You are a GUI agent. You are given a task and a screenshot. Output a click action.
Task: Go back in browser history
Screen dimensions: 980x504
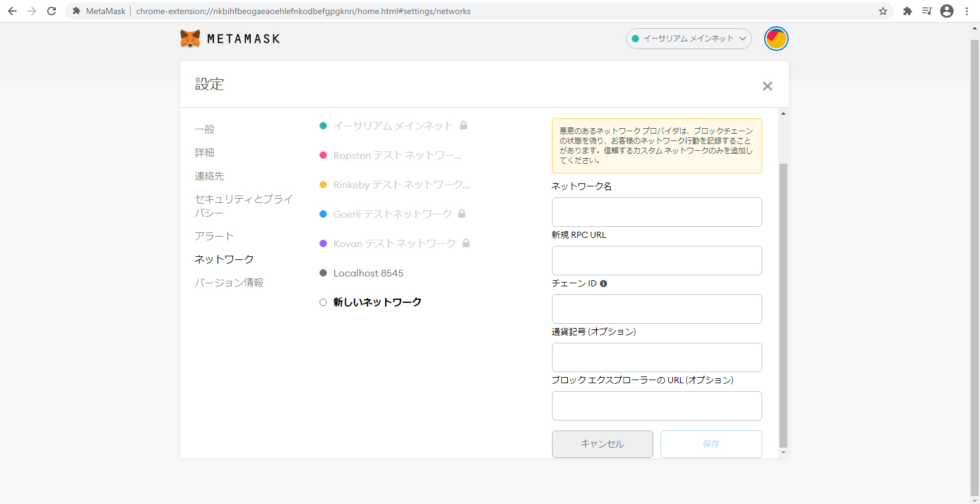(x=12, y=11)
